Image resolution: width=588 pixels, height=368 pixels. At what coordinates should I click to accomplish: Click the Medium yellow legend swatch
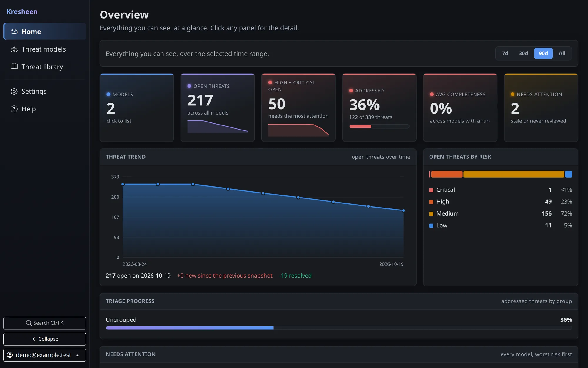431,214
